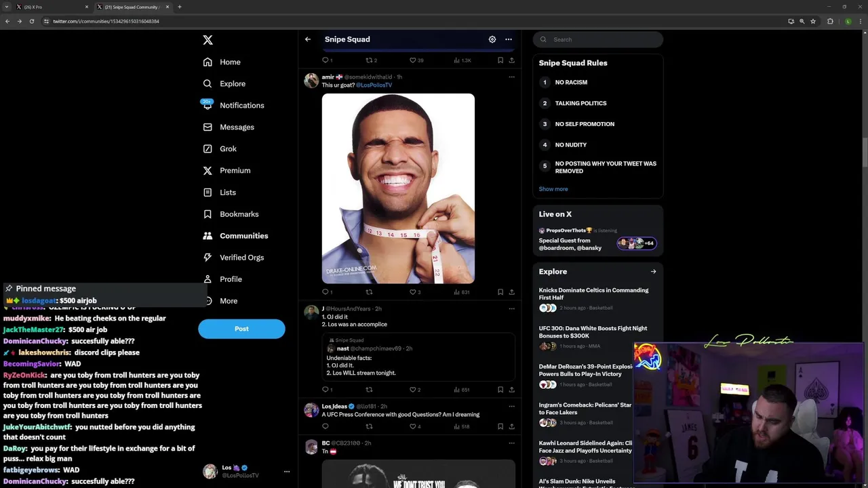Click the browser back button
The image size is (868, 488).
[x=7, y=21]
